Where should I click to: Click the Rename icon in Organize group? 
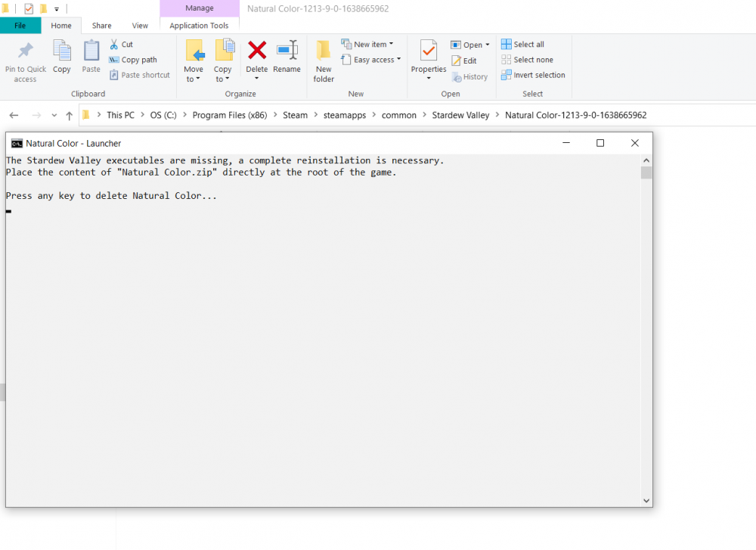tap(287, 51)
